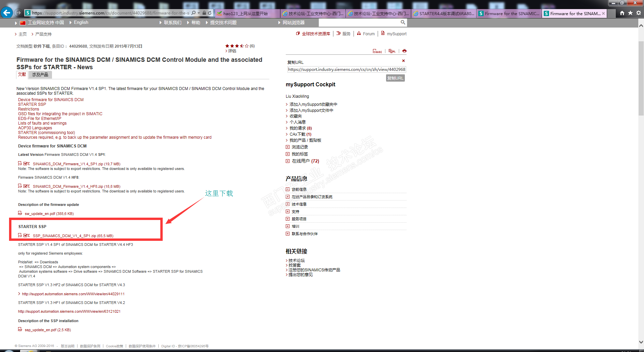Open the Restrictions anchor link
Image resolution: width=644 pixels, height=352 pixels.
click(29, 109)
